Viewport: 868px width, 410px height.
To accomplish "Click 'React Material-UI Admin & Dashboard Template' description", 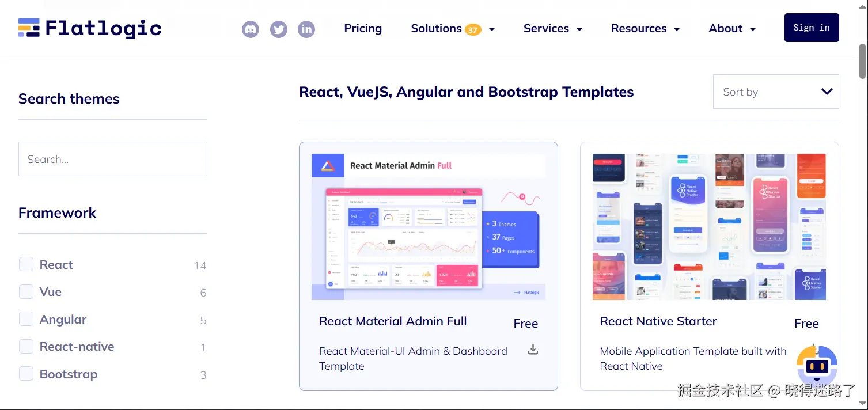I will [413, 358].
